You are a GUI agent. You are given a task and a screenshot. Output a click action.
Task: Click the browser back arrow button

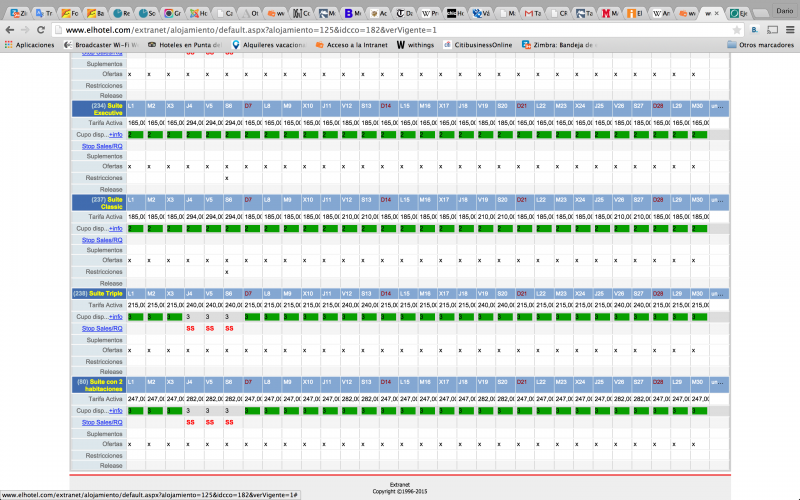pyautogui.click(x=10, y=30)
